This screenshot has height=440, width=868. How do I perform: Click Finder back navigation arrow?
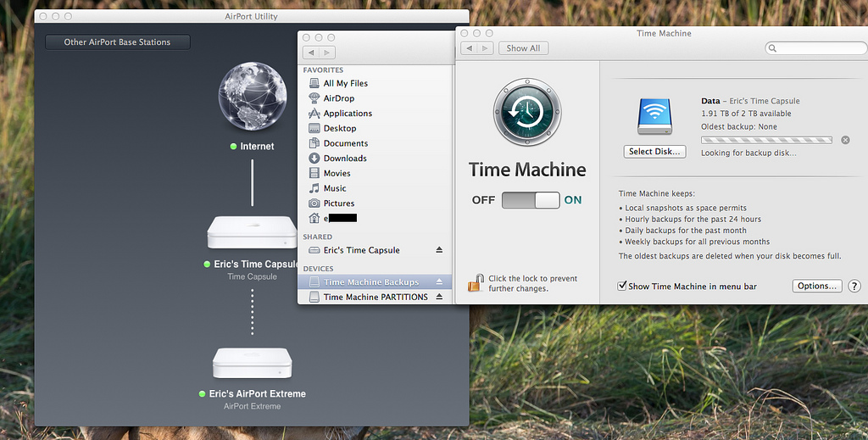click(311, 53)
